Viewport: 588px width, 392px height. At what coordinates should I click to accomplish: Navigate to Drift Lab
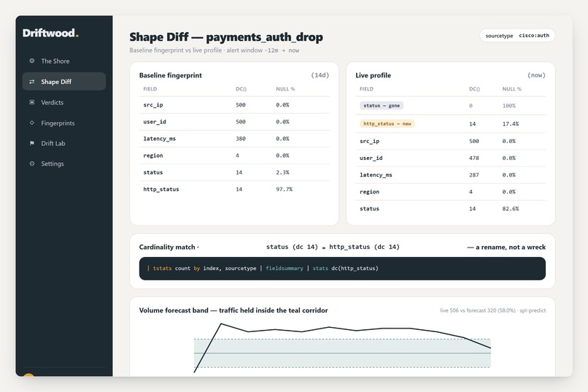(x=64, y=143)
